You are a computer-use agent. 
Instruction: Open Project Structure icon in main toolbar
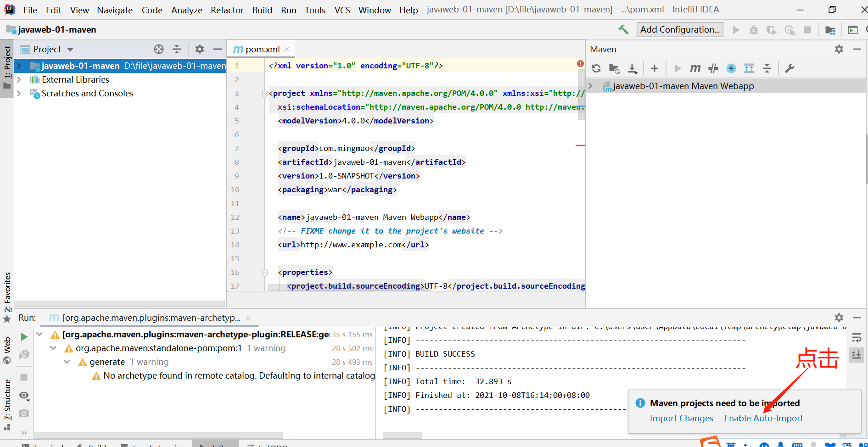point(830,30)
